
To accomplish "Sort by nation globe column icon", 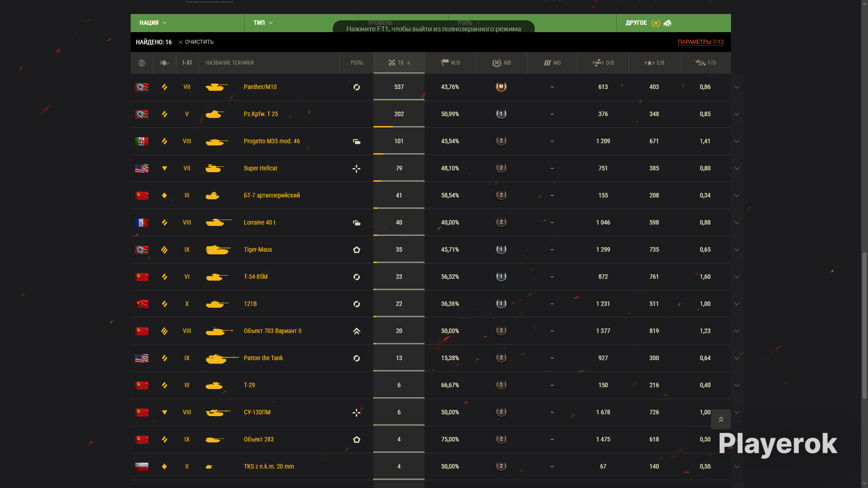I will [142, 63].
